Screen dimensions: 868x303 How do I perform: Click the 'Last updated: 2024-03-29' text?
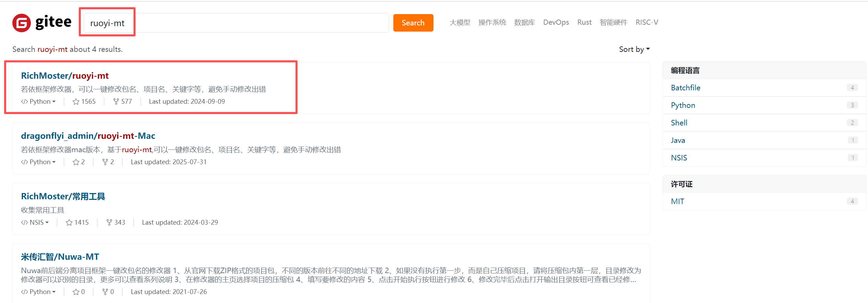click(180, 222)
